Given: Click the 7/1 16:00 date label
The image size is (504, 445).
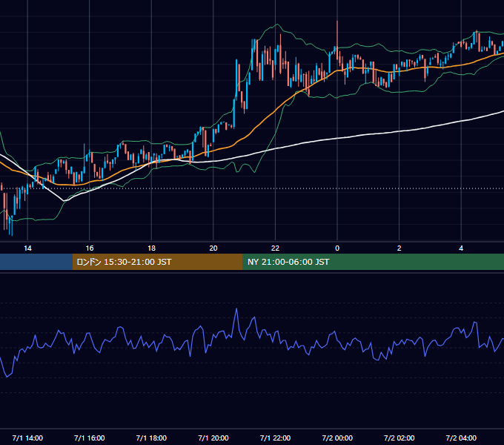Looking at the screenshot, I should pyautogui.click(x=90, y=438).
